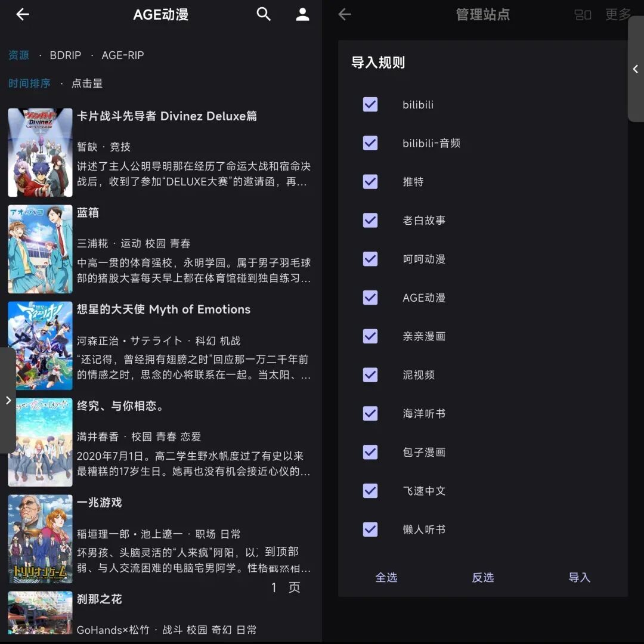644x644 pixels.
Task: Click the 三浦糀 · 运动 校园 青春 tags
Action: [134, 243]
